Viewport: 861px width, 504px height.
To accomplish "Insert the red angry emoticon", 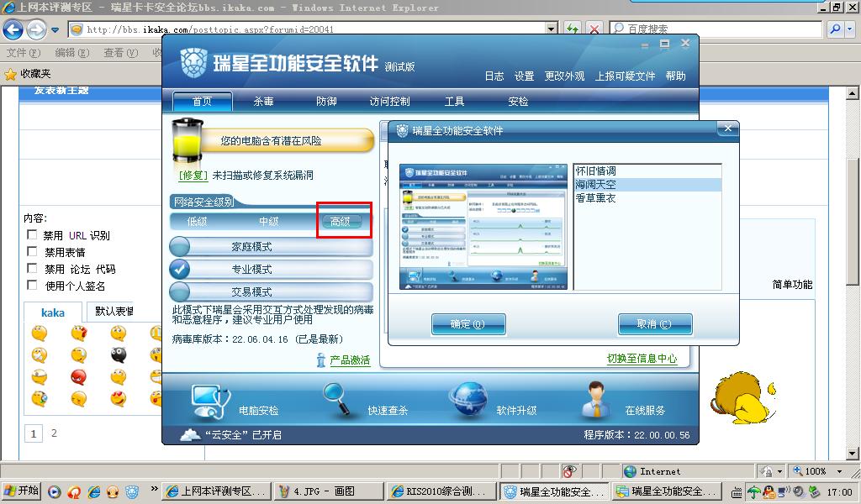I will pyautogui.click(x=78, y=377).
